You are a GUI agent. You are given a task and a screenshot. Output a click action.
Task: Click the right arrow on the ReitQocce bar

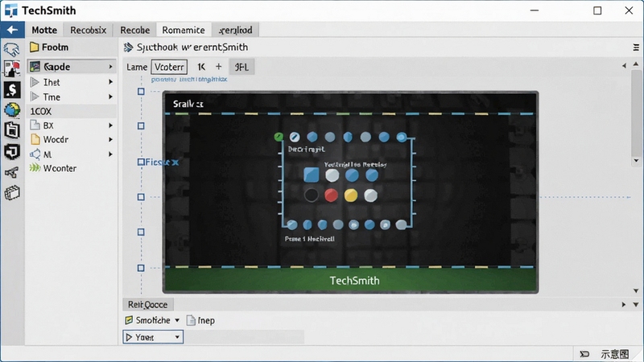(624, 305)
